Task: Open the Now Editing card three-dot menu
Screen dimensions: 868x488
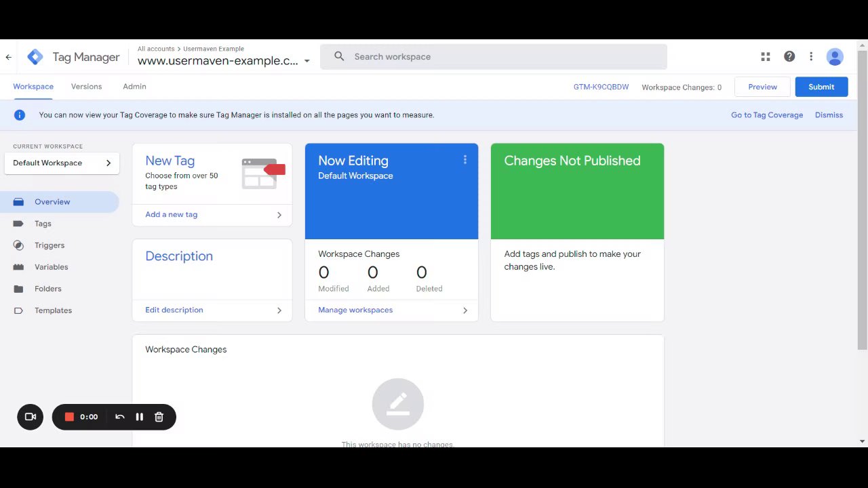Action: click(465, 160)
